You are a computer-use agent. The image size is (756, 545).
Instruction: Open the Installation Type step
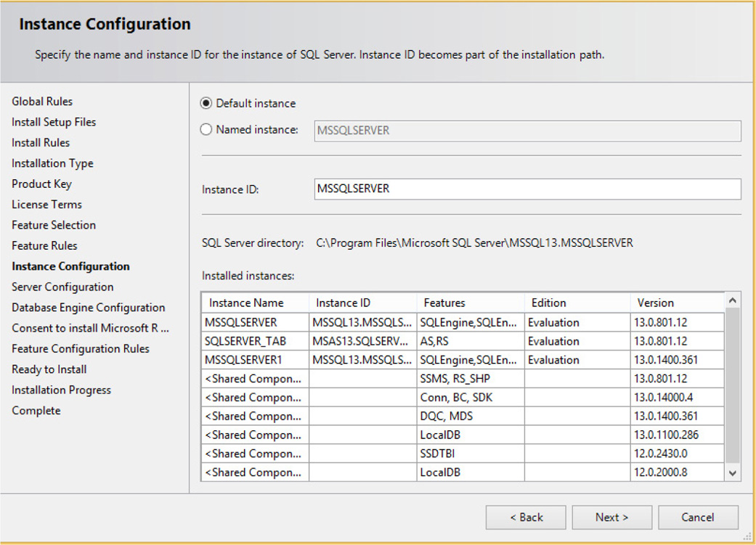point(52,163)
